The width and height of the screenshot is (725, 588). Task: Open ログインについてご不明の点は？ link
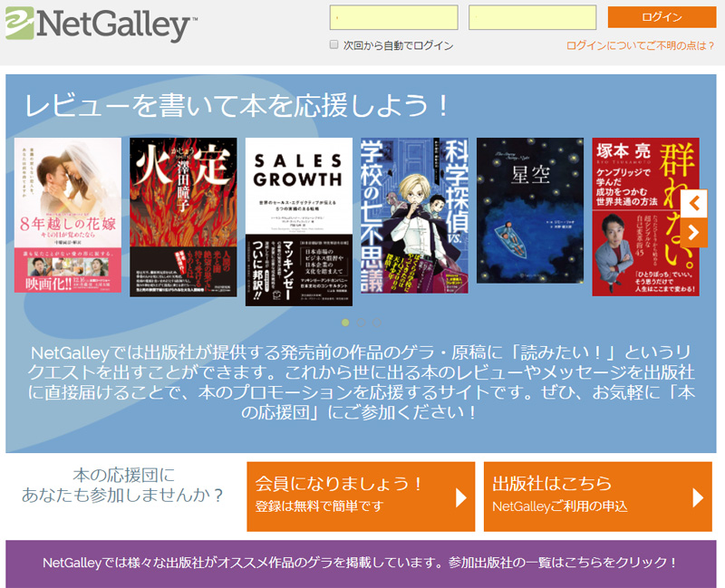[x=641, y=45]
